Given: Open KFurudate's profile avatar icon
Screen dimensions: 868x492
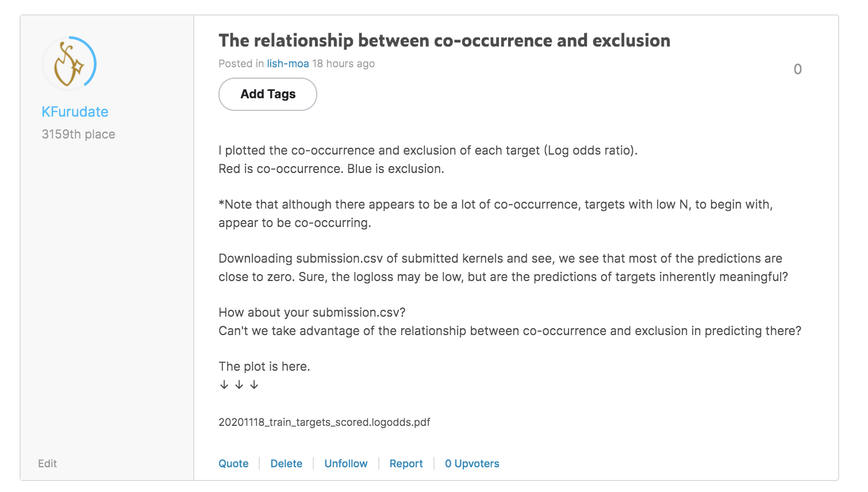Looking at the screenshot, I should tap(69, 63).
